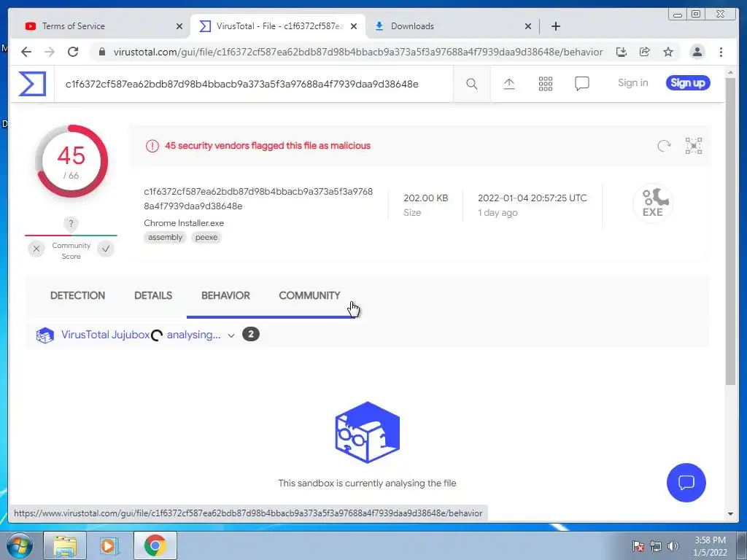
Task: Open the Chrome profile avatar
Action: (697, 52)
